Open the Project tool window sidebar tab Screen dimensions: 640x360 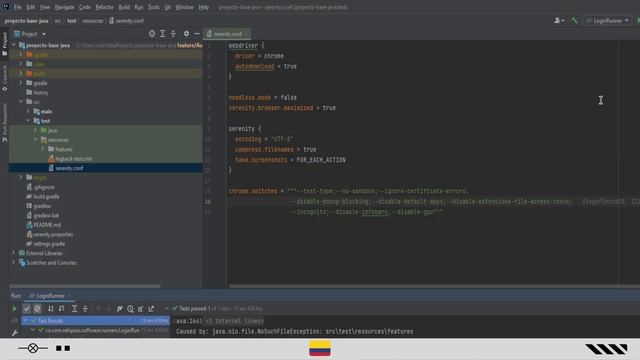pos(4,43)
